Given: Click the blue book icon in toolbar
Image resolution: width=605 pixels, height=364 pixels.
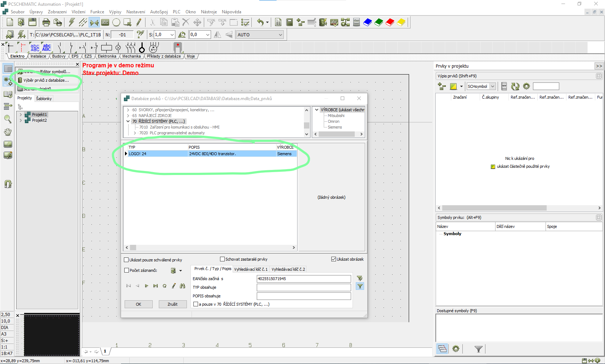Looking at the screenshot, I should click(367, 22).
